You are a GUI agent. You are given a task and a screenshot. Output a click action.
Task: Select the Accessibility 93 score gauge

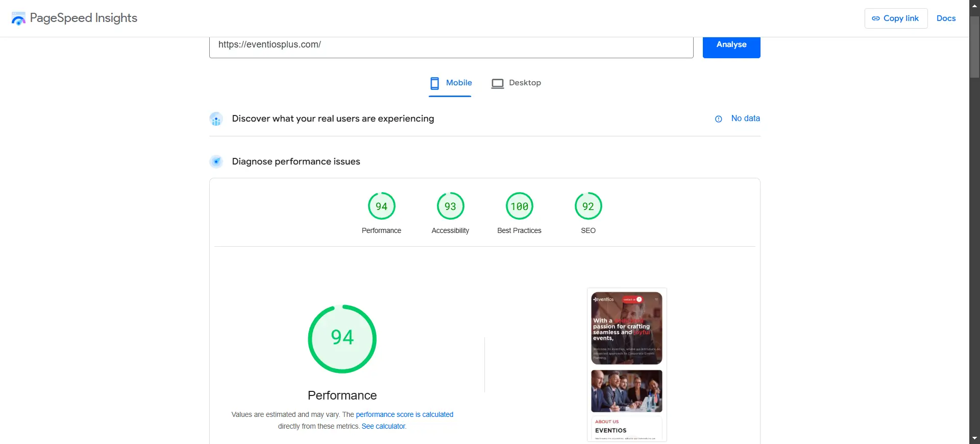tap(450, 206)
